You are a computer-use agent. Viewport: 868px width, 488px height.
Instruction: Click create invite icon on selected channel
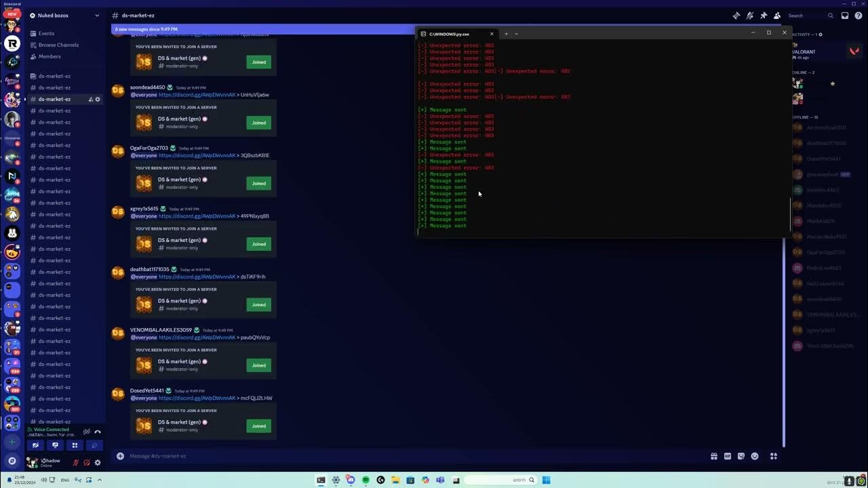click(x=90, y=99)
